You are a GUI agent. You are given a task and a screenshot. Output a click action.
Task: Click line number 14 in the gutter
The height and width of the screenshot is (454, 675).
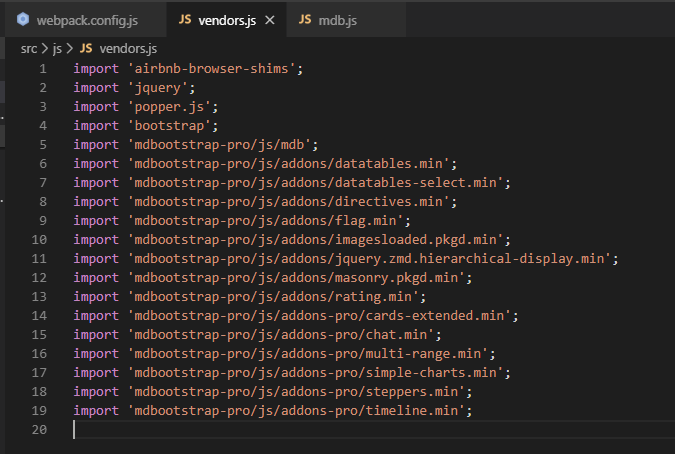pyautogui.click(x=39, y=316)
